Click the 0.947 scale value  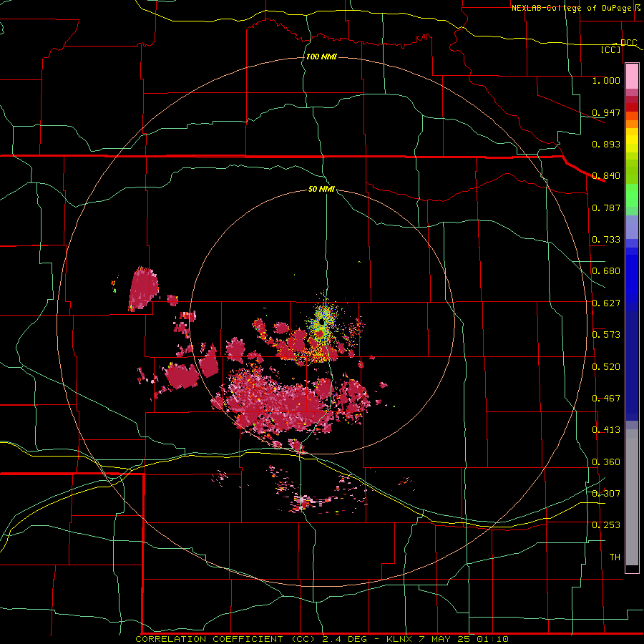(606, 112)
